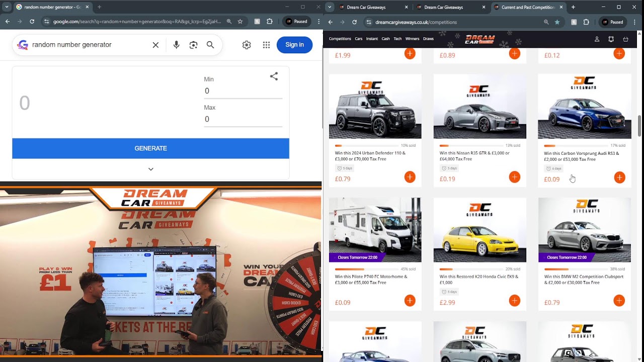This screenshot has height=362, width=644.
Task: Open tab search dropdown in Google window
Action: (x=7, y=7)
